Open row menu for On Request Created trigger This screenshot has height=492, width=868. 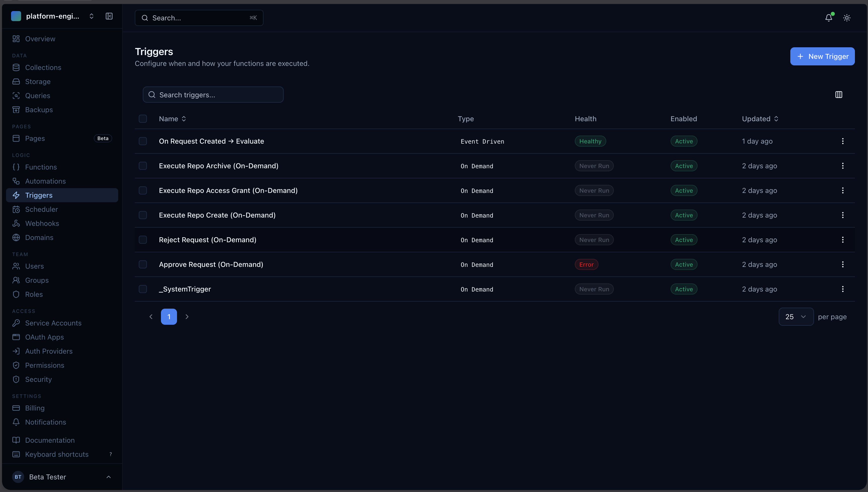842,141
